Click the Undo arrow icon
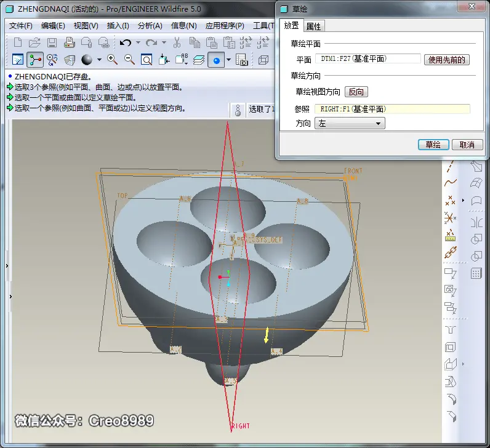The height and width of the screenshot is (448, 490). [x=126, y=43]
